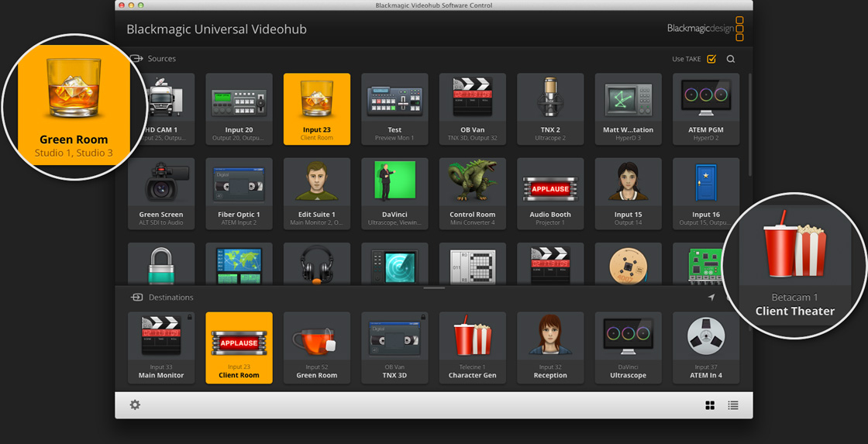The image size is (868, 444).
Task: Select TNX 3D destination tile
Action: point(394,348)
